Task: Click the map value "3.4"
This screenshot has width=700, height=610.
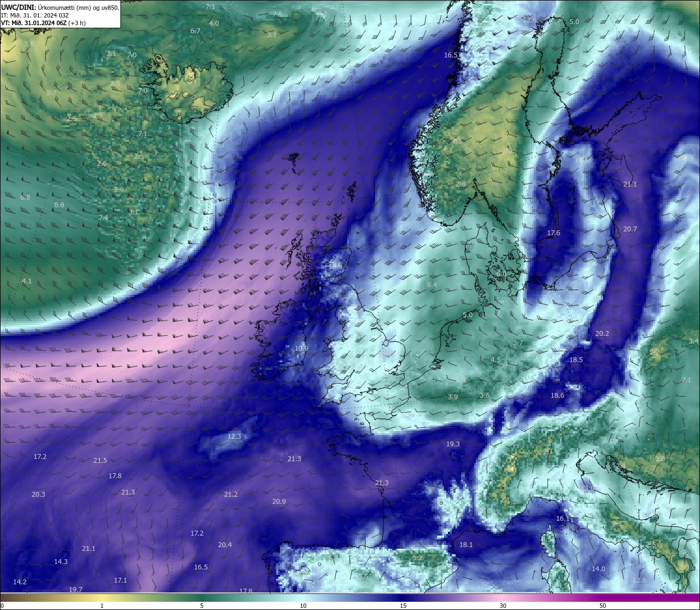Action: coord(693,341)
